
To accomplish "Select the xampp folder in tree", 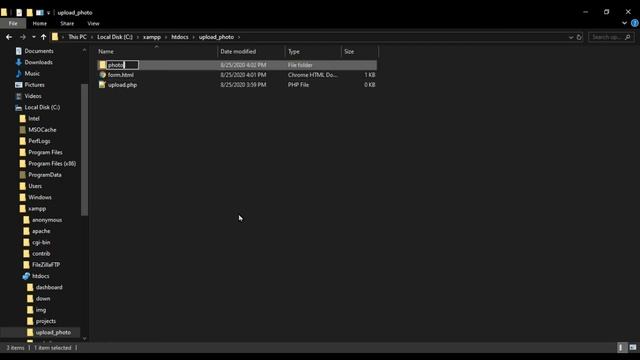I will pyautogui.click(x=37, y=209).
